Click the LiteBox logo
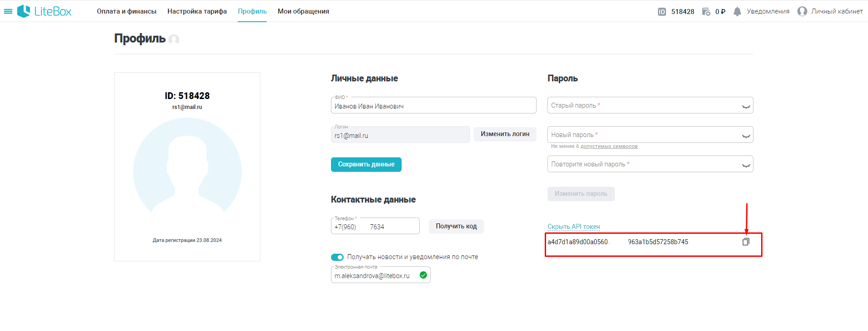The image size is (868, 331). point(44,11)
